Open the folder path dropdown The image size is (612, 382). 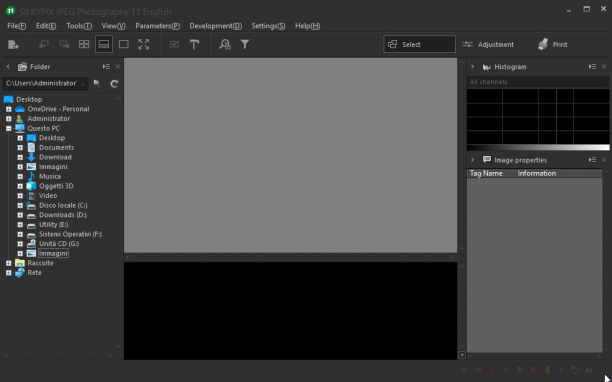(45, 84)
